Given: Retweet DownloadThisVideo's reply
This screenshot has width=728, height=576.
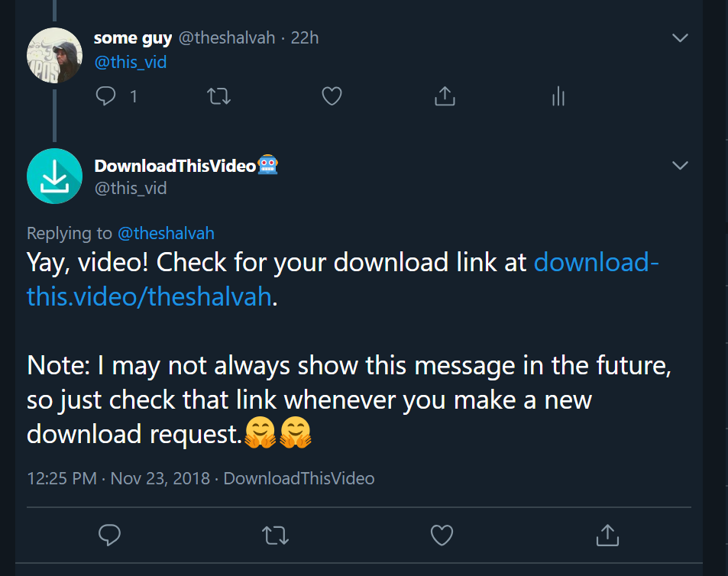Looking at the screenshot, I should [x=275, y=536].
